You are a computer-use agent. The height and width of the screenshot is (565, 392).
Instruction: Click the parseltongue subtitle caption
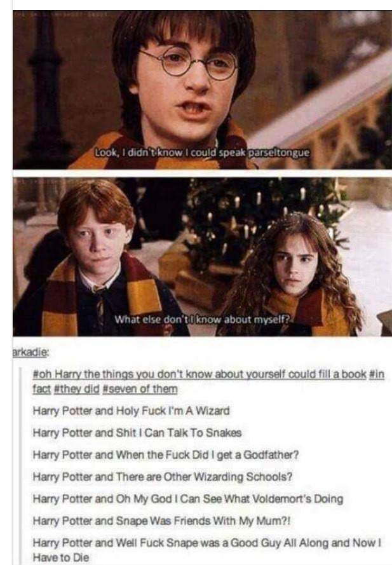202,153
